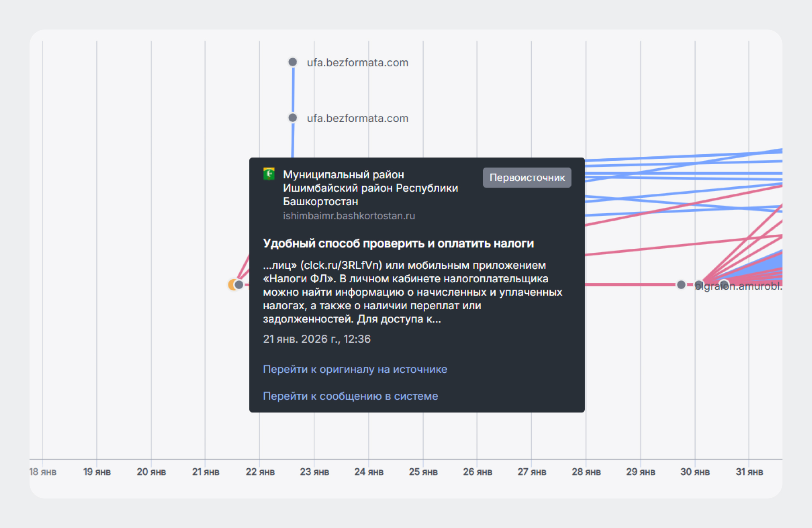Click the Муниципальный район Ишимбайский source title
812x528 pixels.
(x=370, y=188)
